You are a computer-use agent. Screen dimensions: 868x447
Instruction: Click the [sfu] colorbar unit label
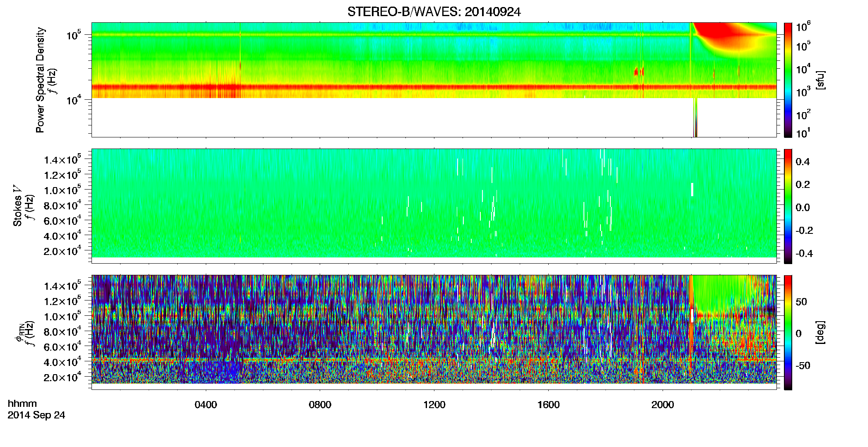820,80
